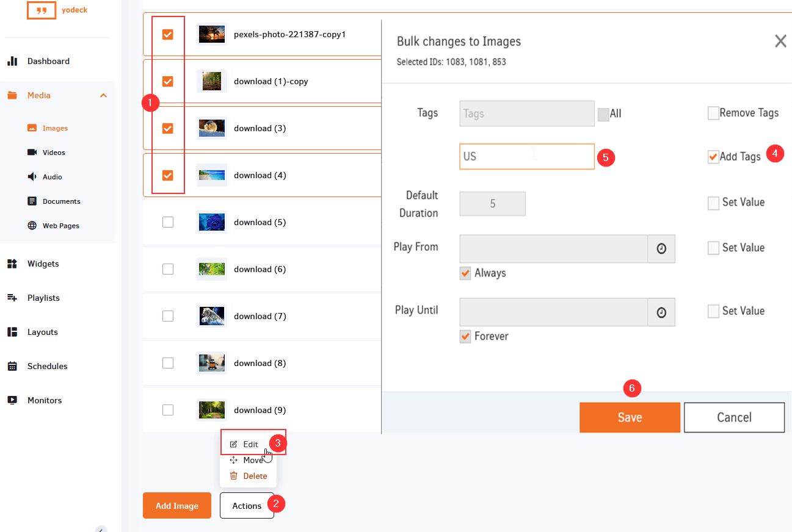Expand the Playlists section
The image size is (792, 532).
(44, 298)
